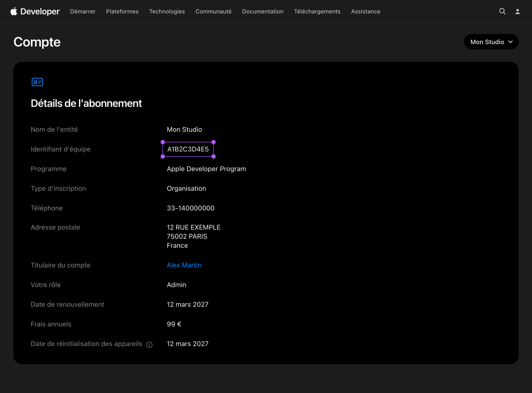The width and height of the screenshot is (532, 393).
Task: Open the Plateformes menu item
Action: coord(122,12)
